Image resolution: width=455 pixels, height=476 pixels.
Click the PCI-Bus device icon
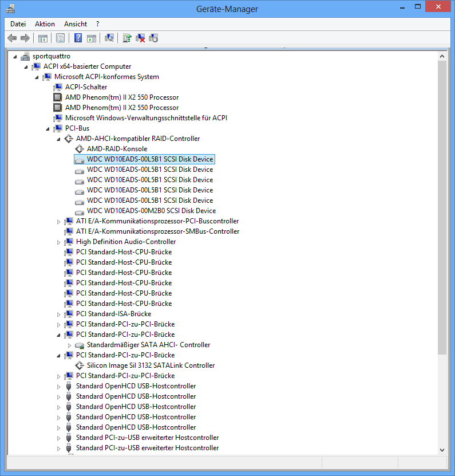tap(58, 128)
